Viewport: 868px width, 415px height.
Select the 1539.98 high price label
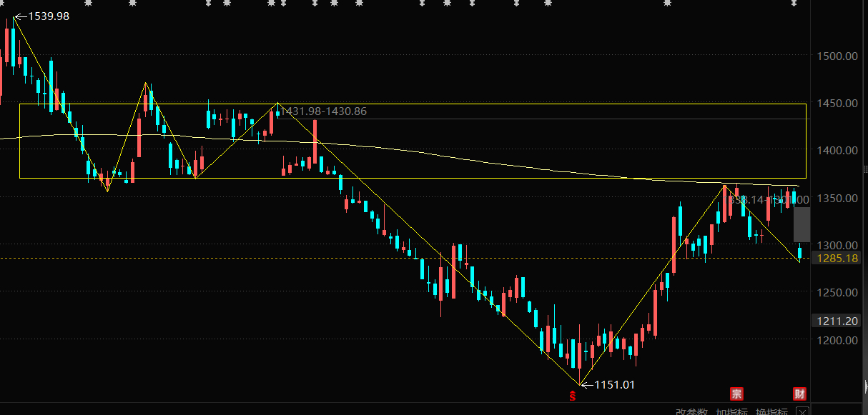[x=48, y=16]
